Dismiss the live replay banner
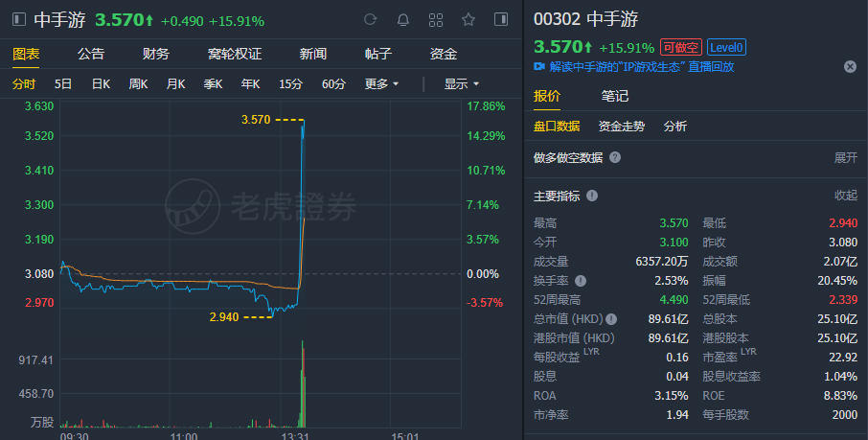 [x=850, y=67]
